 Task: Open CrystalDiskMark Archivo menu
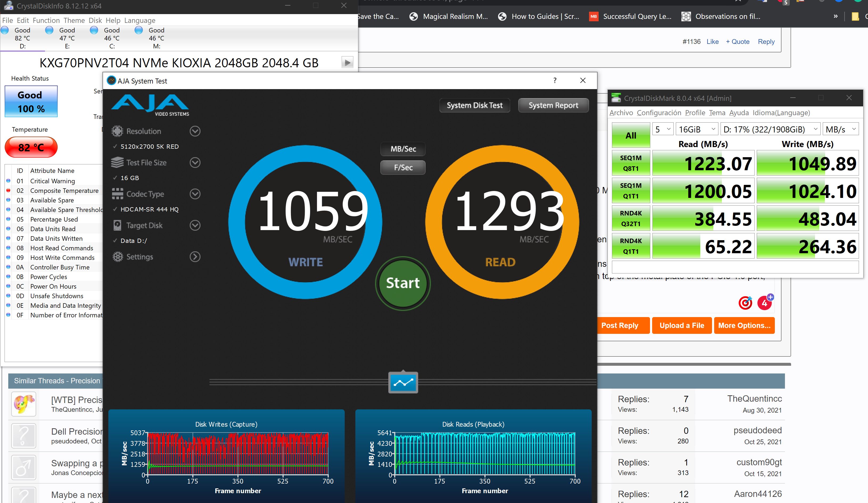pyautogui.click(x=621, y=113)
